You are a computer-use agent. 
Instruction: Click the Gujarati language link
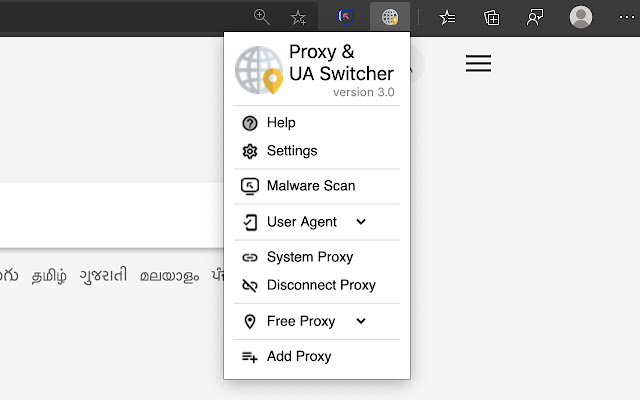coord(103,275)
